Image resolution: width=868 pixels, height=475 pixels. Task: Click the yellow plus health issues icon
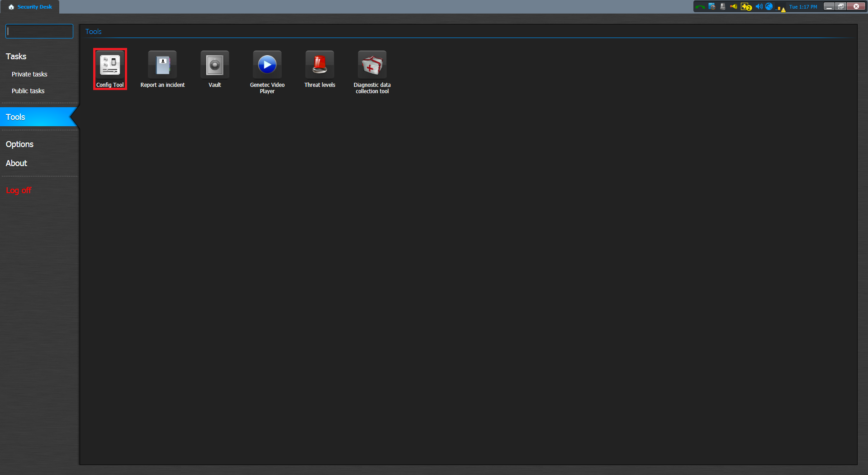[x=745, y=7]
